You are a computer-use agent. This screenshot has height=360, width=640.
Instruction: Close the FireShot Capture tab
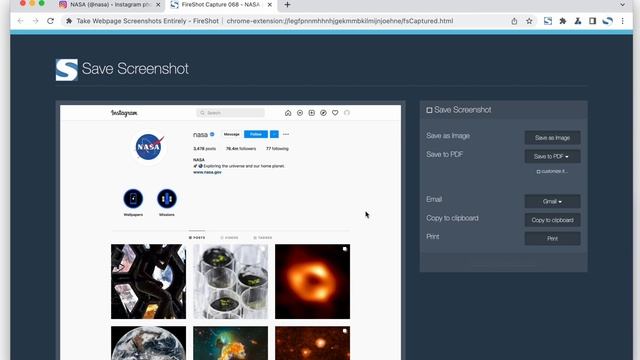[x=269, y=4]
